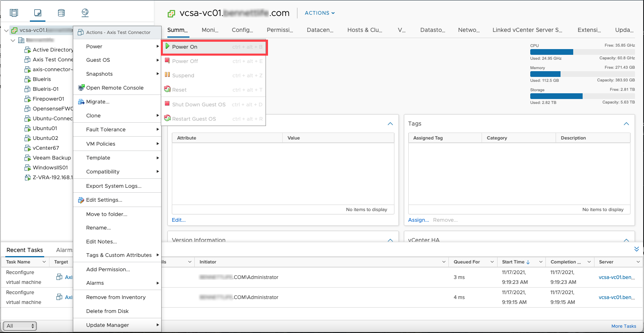Collapse the Custom Attributes panel

click(390, 124)
